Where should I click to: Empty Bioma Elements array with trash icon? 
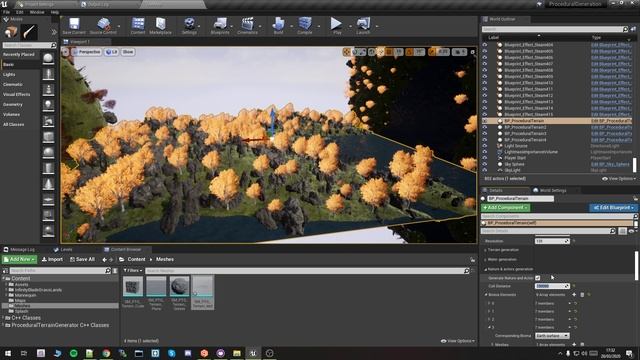pos(582,295)
